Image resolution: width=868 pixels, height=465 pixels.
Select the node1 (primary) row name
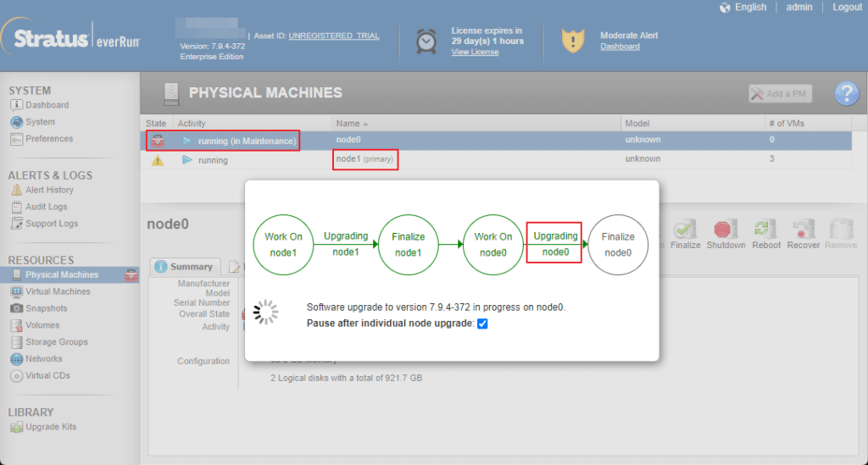(x=364, y=159)
